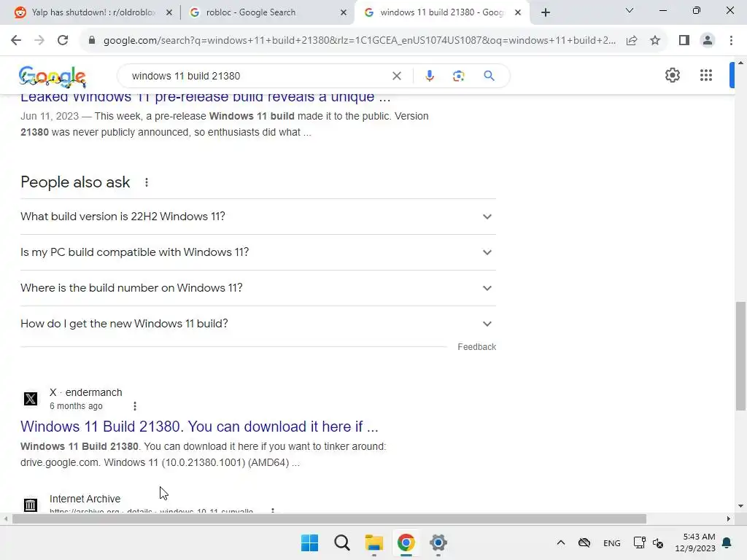Viewport: 747px width, 560px height.
Task: Go back using the browser back arrow
Action: tap(16, 41)
